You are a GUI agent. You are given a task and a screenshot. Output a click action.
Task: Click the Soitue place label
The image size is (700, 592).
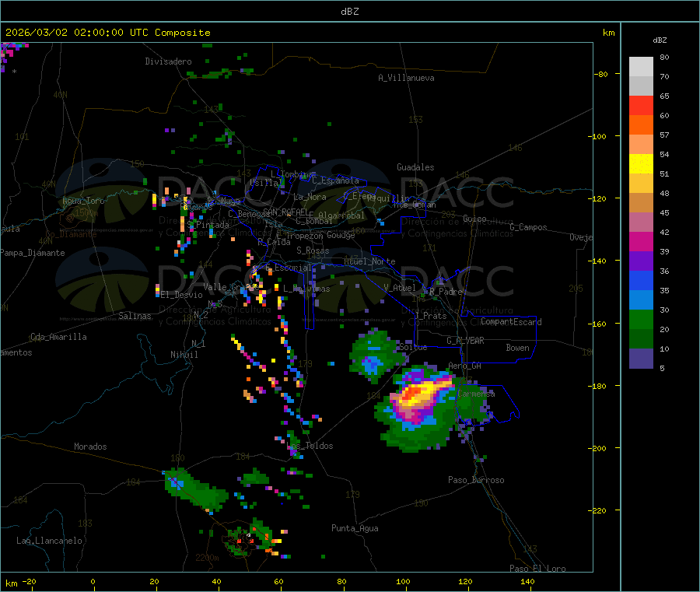point(413,347)
